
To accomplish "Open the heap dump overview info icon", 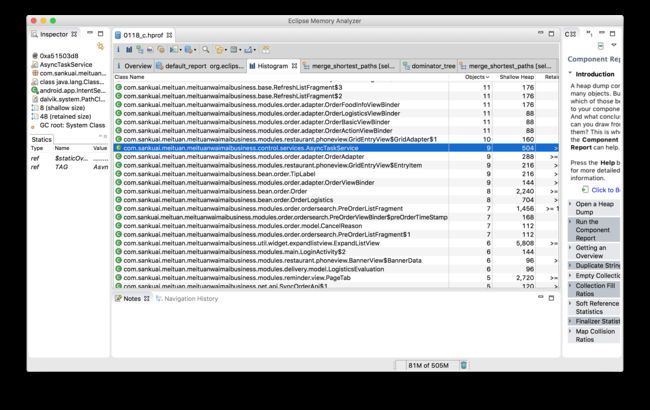I will tap(118, 50).
